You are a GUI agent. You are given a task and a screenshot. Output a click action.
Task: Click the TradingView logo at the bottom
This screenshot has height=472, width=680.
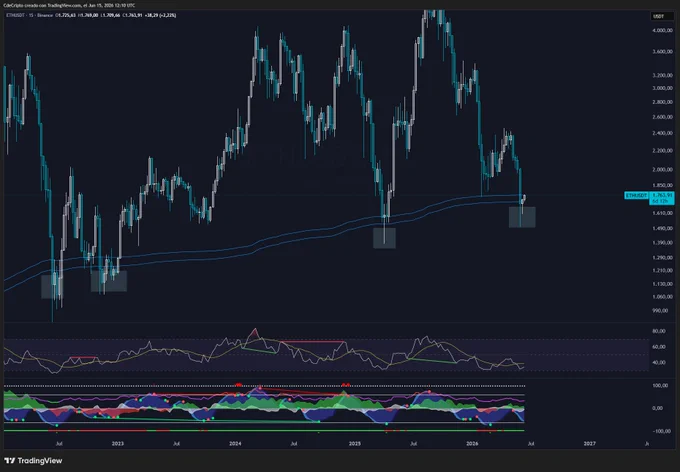(33, 461)
